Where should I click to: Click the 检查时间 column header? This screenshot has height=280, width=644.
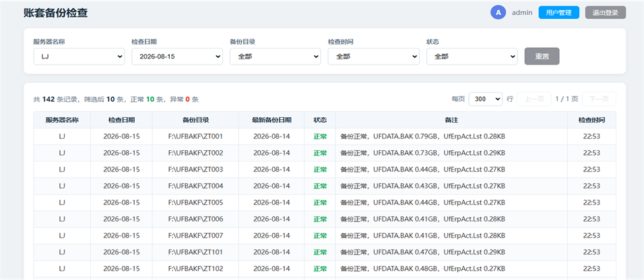[x=592, y=120]
